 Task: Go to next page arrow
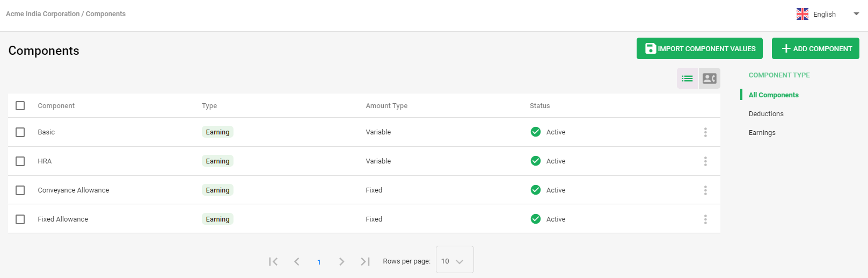tap(342, 261)
